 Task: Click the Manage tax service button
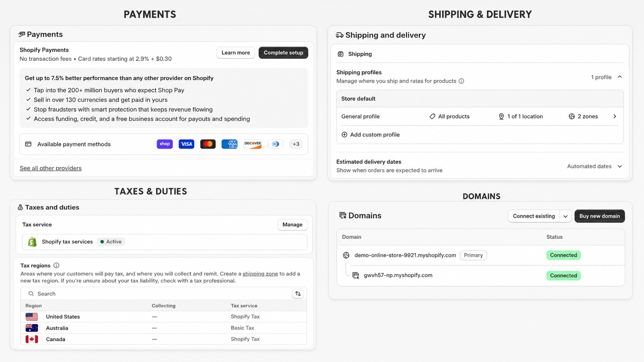click(292, 225)
